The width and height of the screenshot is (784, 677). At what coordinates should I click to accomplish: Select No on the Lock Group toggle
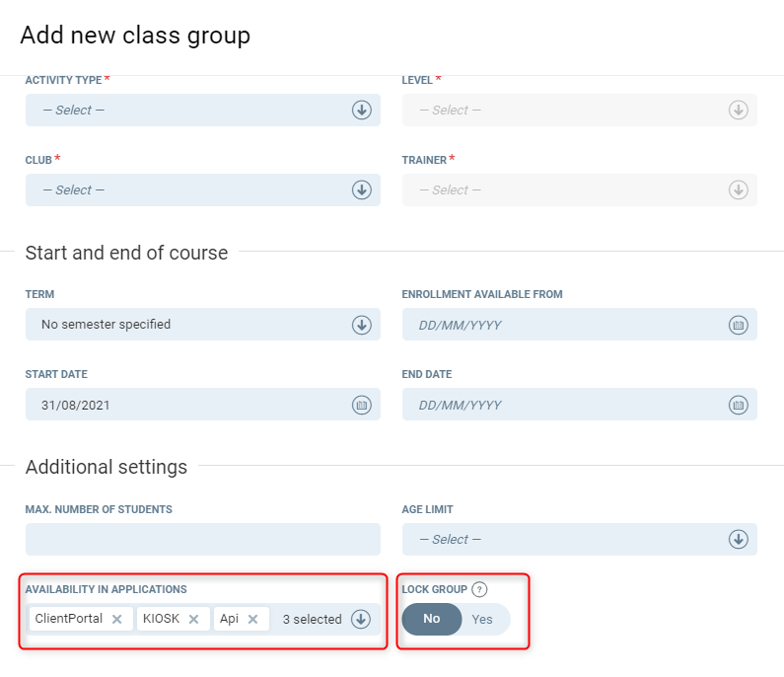(x=432, y=620)
